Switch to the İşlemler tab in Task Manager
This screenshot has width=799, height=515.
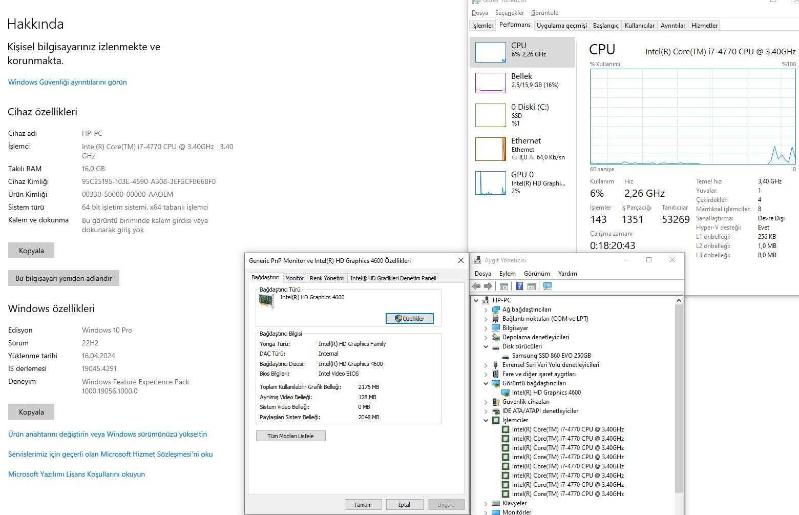[x=483, y=25]
